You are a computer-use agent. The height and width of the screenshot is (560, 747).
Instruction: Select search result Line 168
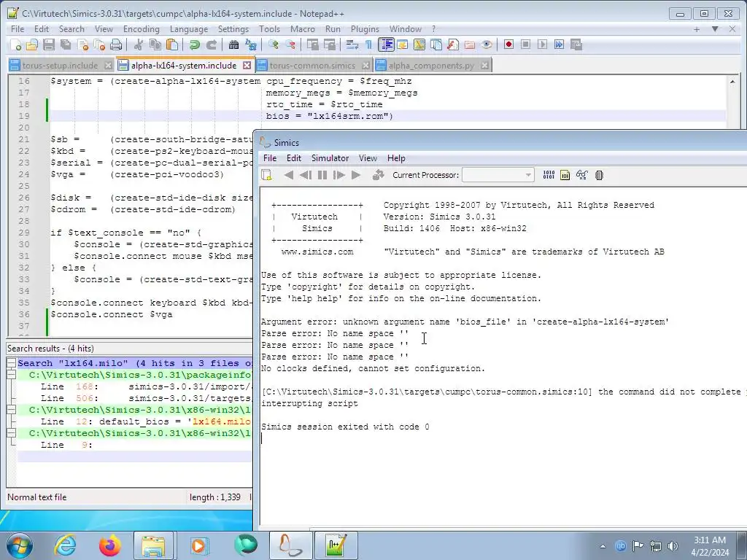[134, 386]
